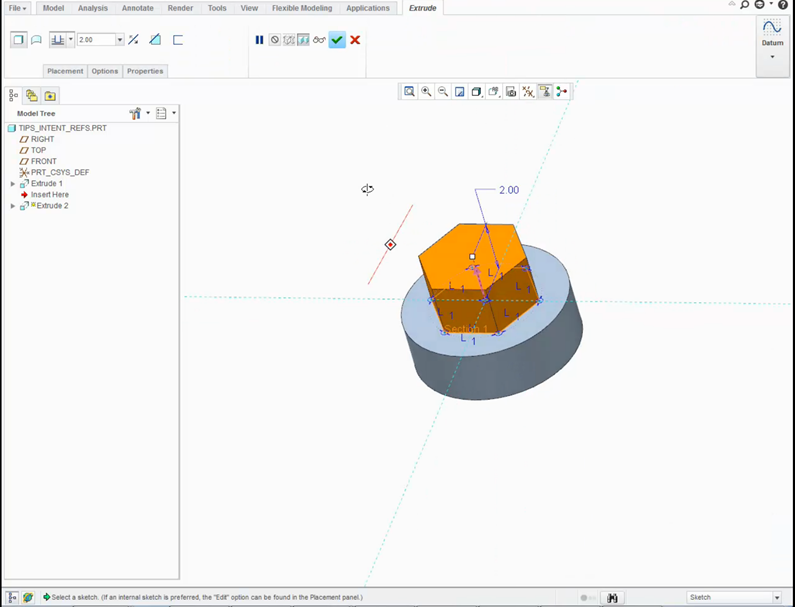
Task: Click the search magnifier icon in title area
Action: [744, 5]
